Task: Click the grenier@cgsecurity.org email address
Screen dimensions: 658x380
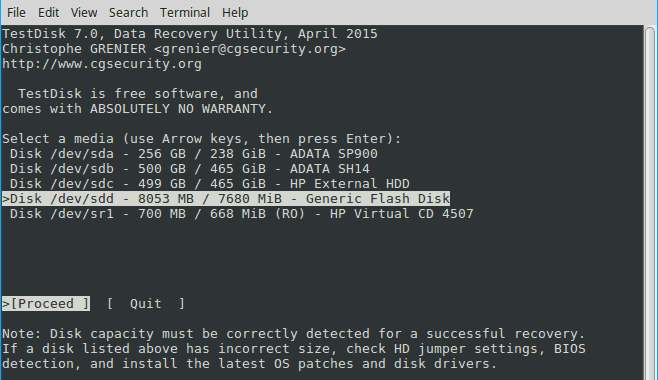Action: pos(250,49)
